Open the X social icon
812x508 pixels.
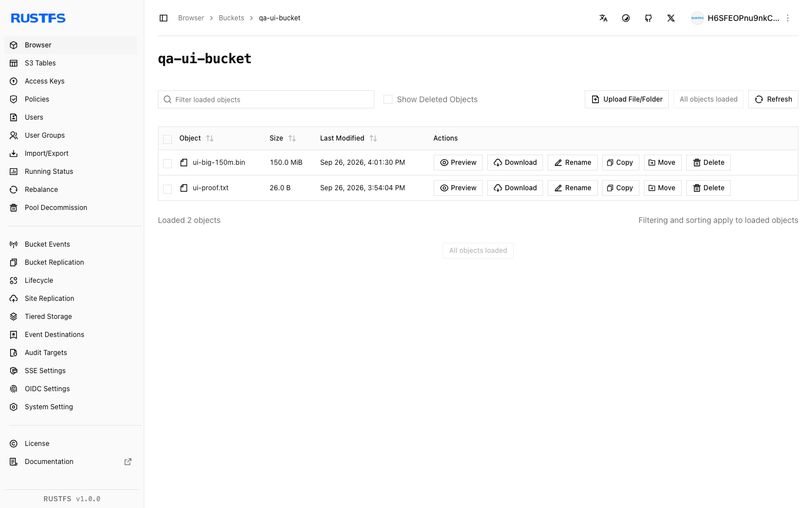[x=671, y=18]
